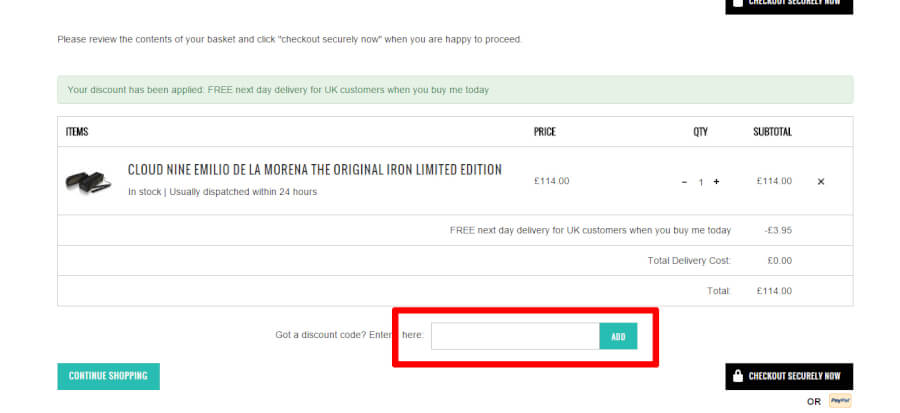Screen dimensions: 900x413
Task: Click the quantity value 1
Action: pyautogui.click(x=701, y=182)
